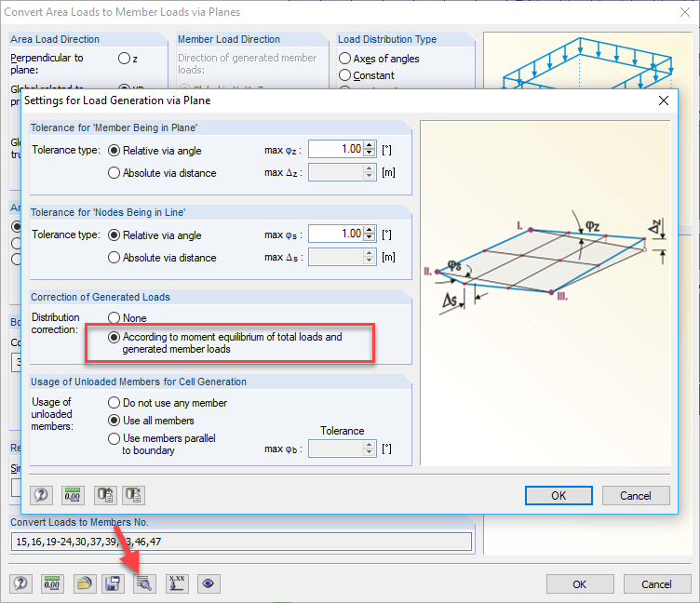This screenshot has height=603, width=700.
Task: Open units and decimal places in Settings dialog
Action: tap(73, 495)
